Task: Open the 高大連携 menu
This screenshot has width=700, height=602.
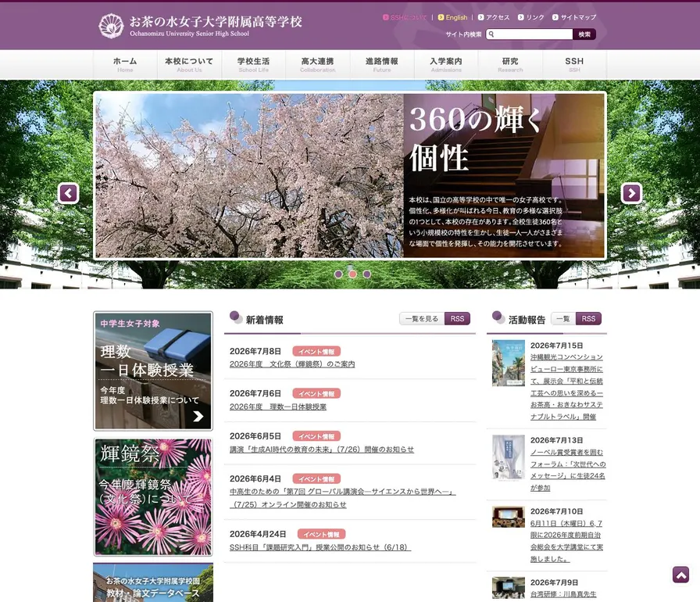Action: [x=318, y=64]
